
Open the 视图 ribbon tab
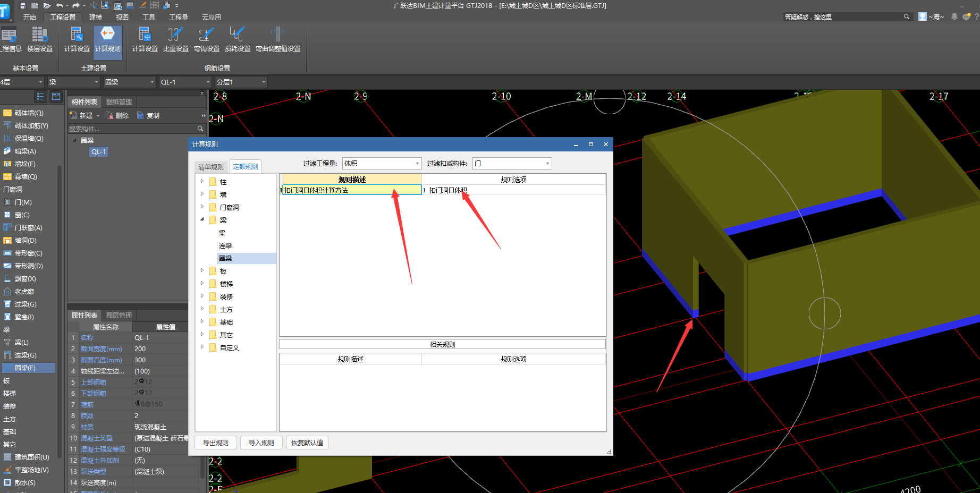tap(122, 17)
